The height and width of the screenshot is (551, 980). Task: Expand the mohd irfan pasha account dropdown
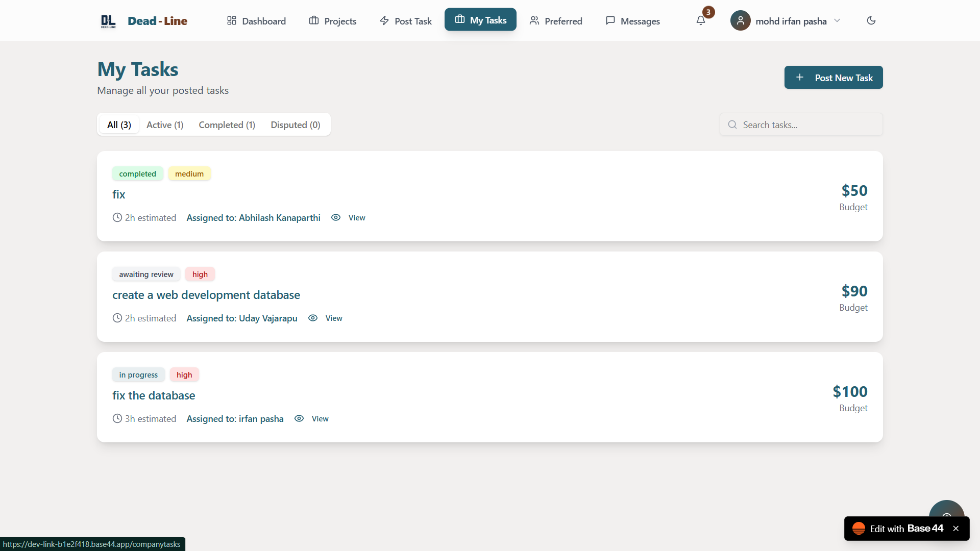[837, 21]
